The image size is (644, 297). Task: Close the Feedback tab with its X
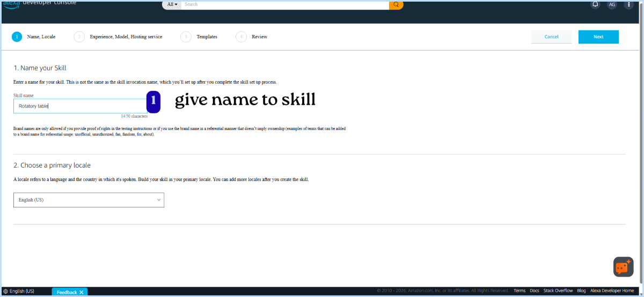coord(81,292)
